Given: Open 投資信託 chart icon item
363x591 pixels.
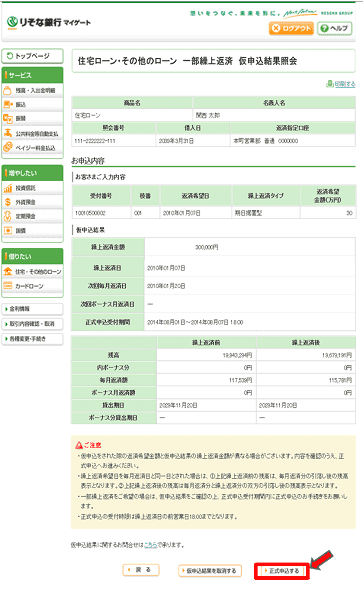Looking at the screenshot, I should tap(32, 188).
